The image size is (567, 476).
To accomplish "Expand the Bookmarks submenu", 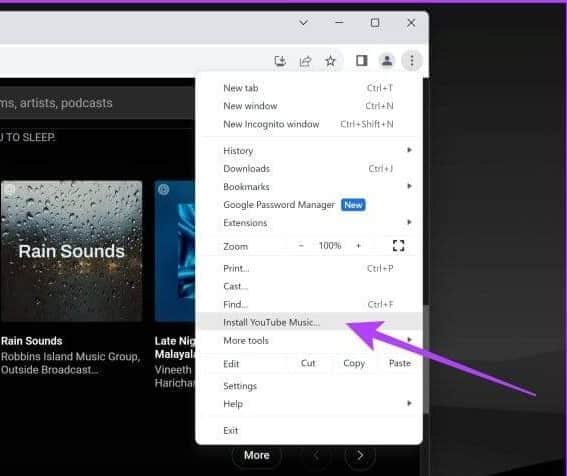I will click(308, 187).
